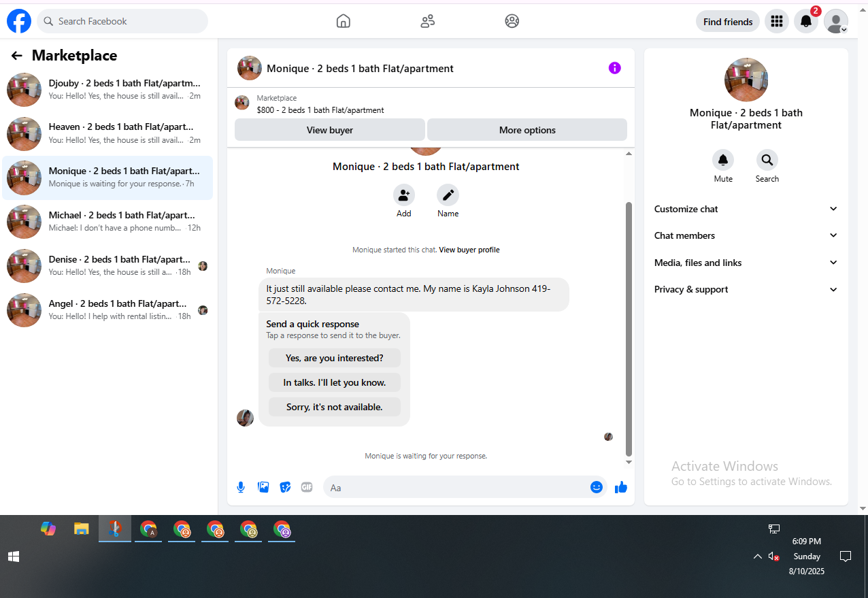Viewport: 868px width, 598px height.
Task: Open Copilot icon on taskbar
Action: coord(48,529)
